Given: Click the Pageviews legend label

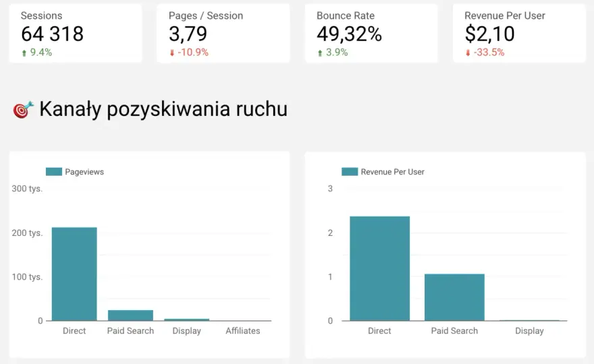Looking at the screenshot, I should (84, 172).
